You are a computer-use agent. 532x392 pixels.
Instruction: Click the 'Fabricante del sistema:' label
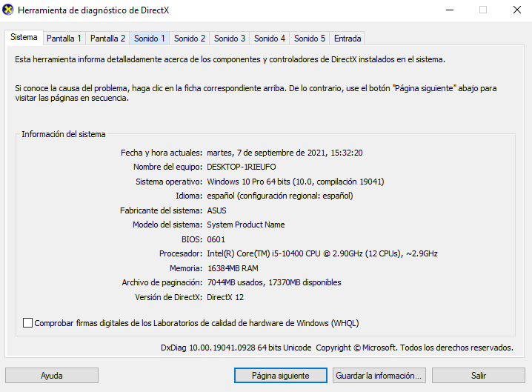pyautogui.click(x=161, y=210)
